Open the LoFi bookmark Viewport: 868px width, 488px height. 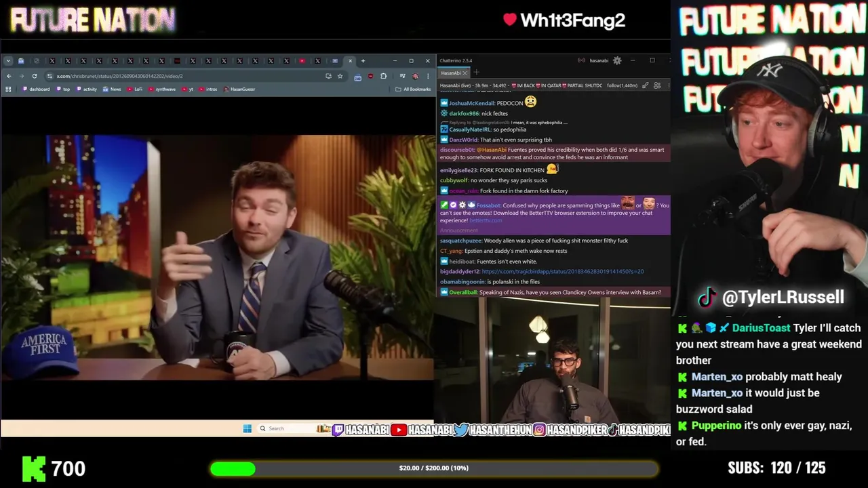(x=135, y=89)
